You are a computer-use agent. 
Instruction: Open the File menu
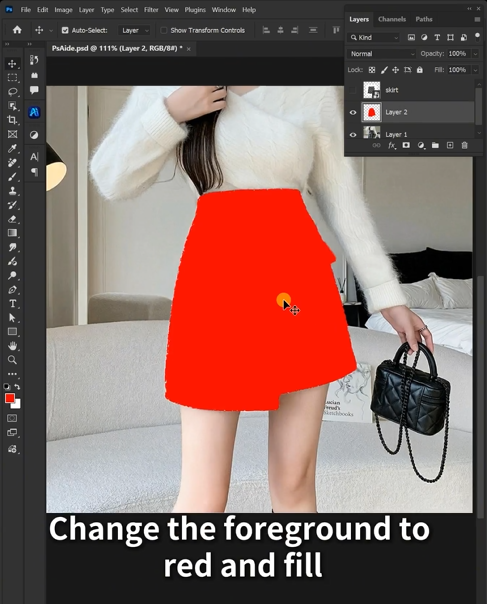click(25, 10)
